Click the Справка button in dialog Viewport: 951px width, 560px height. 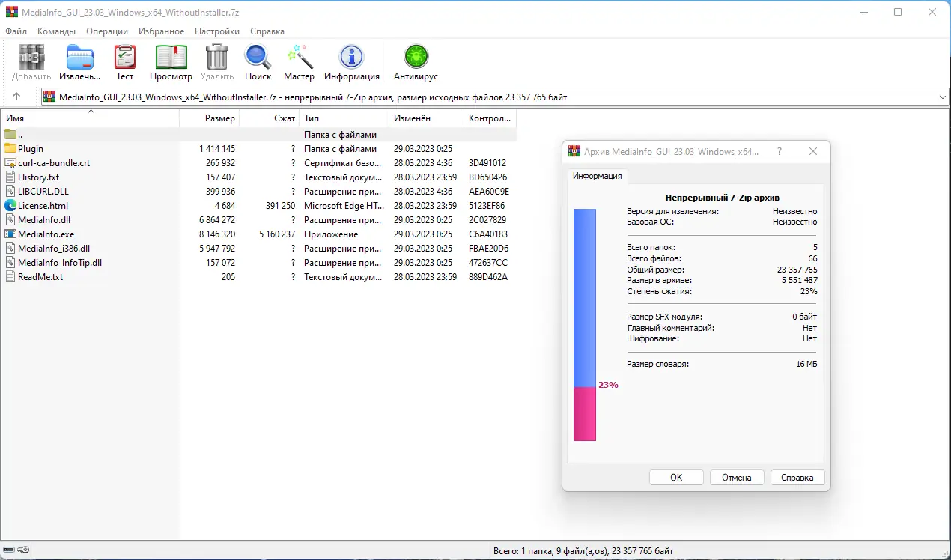tap(797, 478)
